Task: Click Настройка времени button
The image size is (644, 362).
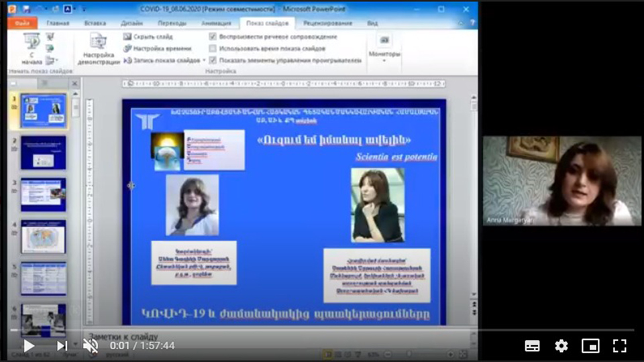Action: coord(157,48)
